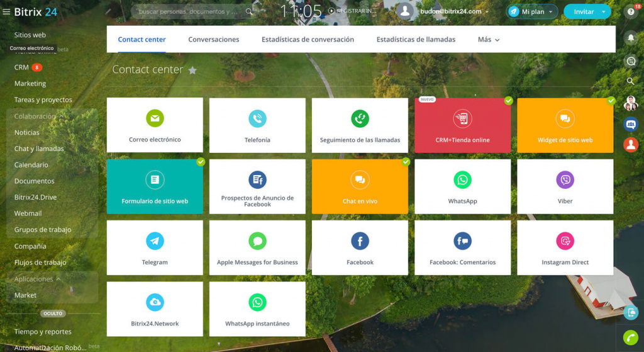Switch to the Conversaciones tab
The width and height of the screenshot is (644, 352).
[x=214, y=40]
